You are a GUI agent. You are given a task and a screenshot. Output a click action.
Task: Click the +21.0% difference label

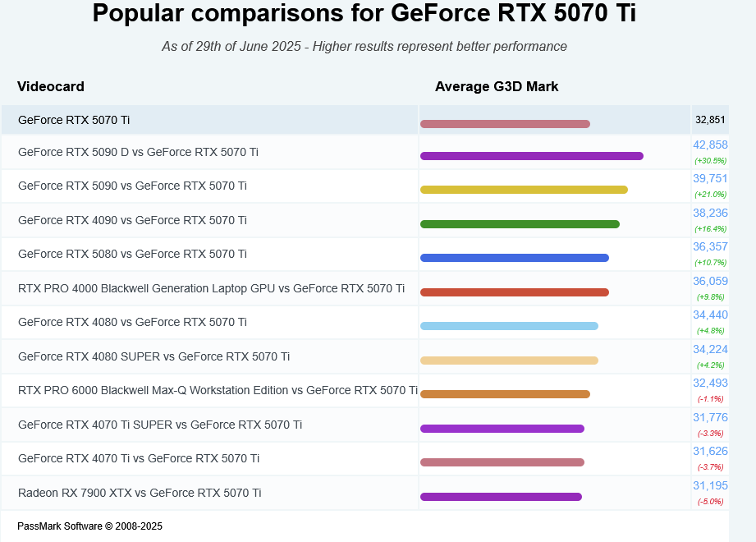(710, 195)
